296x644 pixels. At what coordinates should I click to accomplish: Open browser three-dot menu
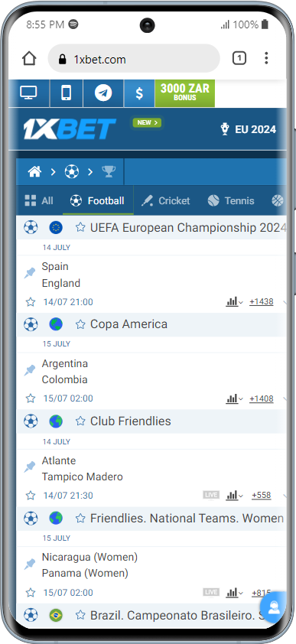(x=266, y=58)
